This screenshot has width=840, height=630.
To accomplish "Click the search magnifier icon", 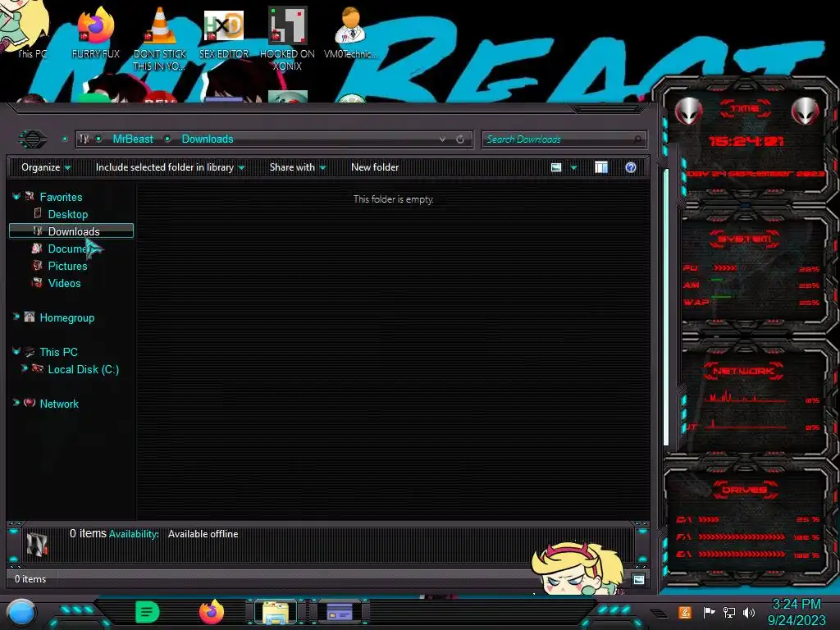I will [x=637, y=139].
